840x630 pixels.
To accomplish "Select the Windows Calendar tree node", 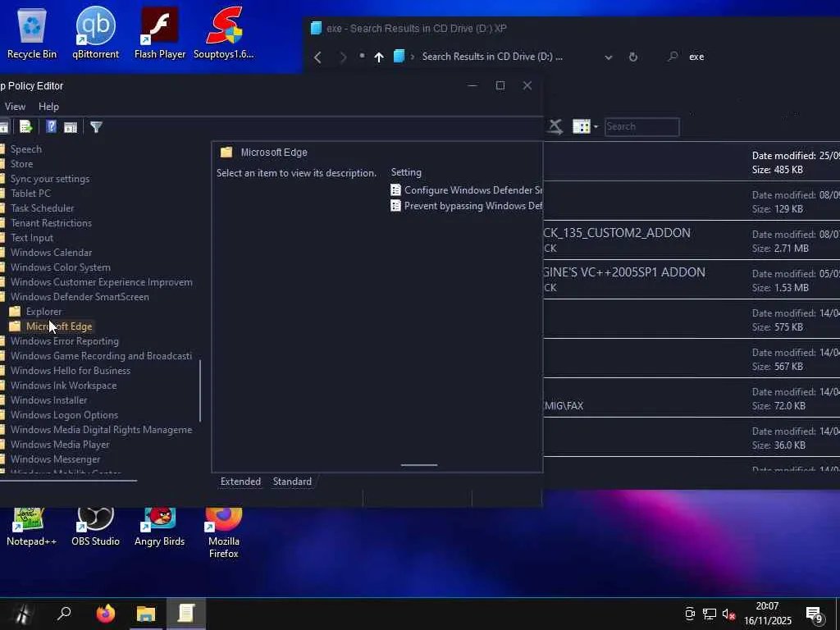I will tap(51, 253).
